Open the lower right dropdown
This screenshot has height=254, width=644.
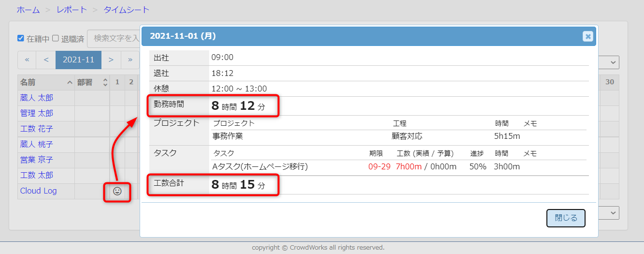click(x=609, y=213)
